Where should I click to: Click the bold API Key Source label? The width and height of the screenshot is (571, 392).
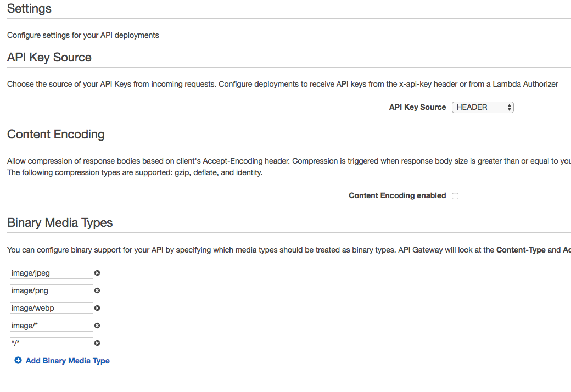pyautogui.click(x=417, y=107)
